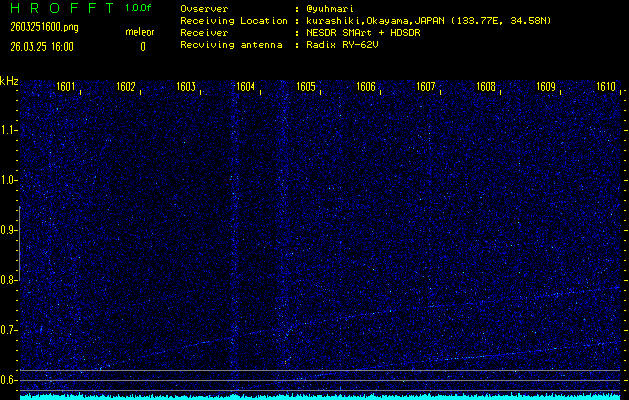Click the kHz unit label
This screenshot has width=629, height=400.
9,81
